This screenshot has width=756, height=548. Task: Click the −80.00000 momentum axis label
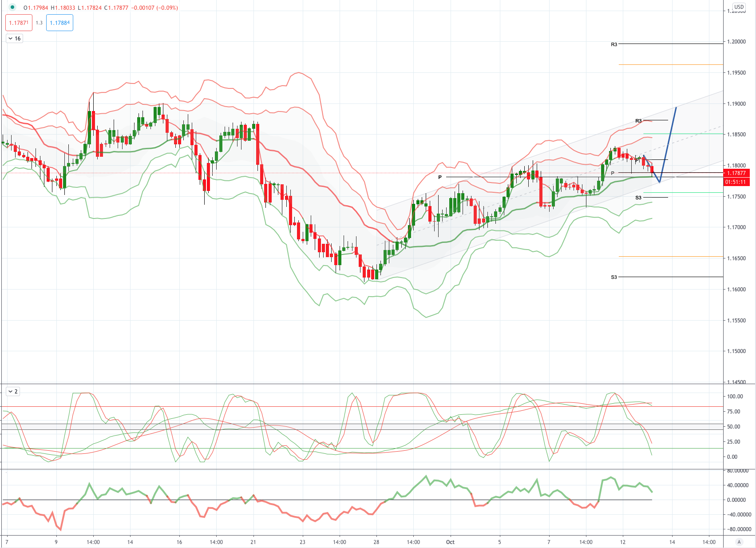(739, 529)
